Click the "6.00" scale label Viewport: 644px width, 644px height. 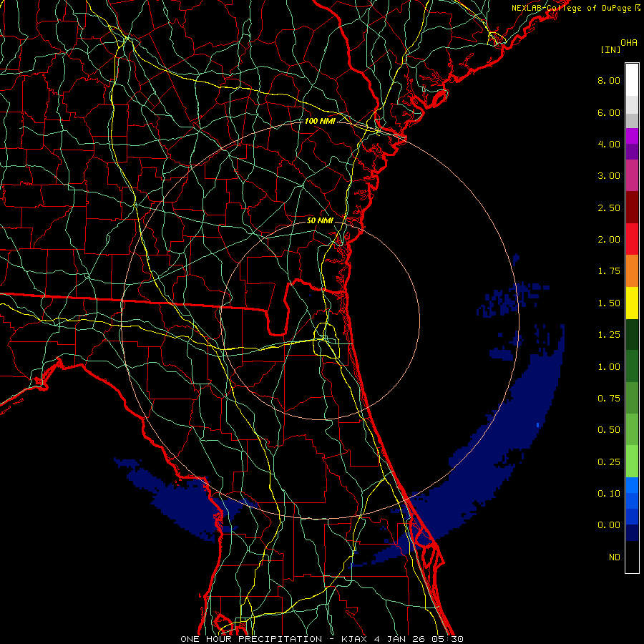pyautogui.click(x=609, y=112)
